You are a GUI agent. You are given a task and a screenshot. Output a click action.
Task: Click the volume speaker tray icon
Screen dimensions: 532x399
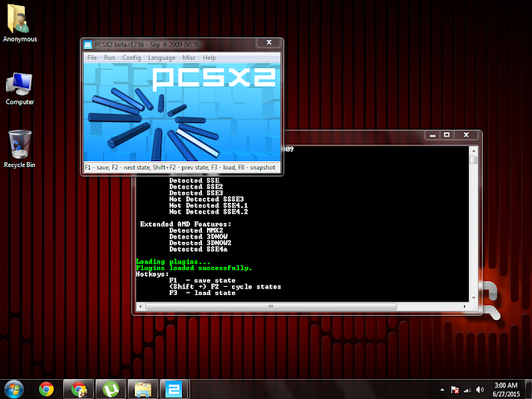pyautogui.click(x=480, y=390)
